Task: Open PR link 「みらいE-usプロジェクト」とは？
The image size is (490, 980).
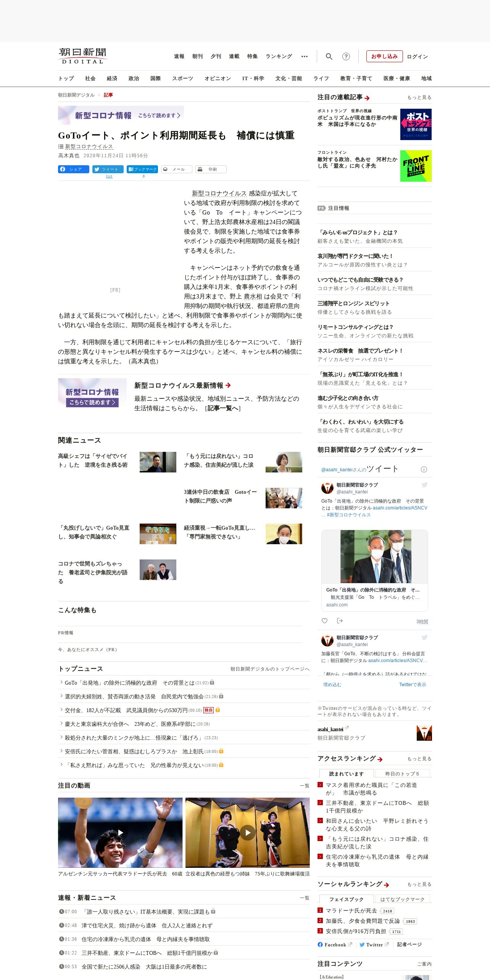Action: [358, 232]
